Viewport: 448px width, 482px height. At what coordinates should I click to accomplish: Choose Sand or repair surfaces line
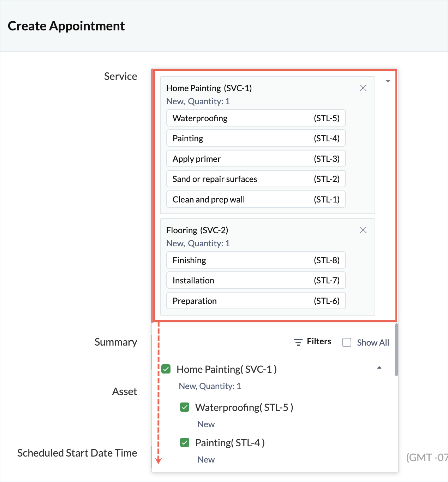pos(256,179)
